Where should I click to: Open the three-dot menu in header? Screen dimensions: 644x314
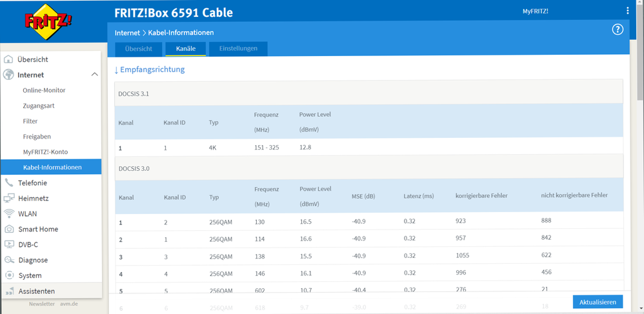[627, 11]
